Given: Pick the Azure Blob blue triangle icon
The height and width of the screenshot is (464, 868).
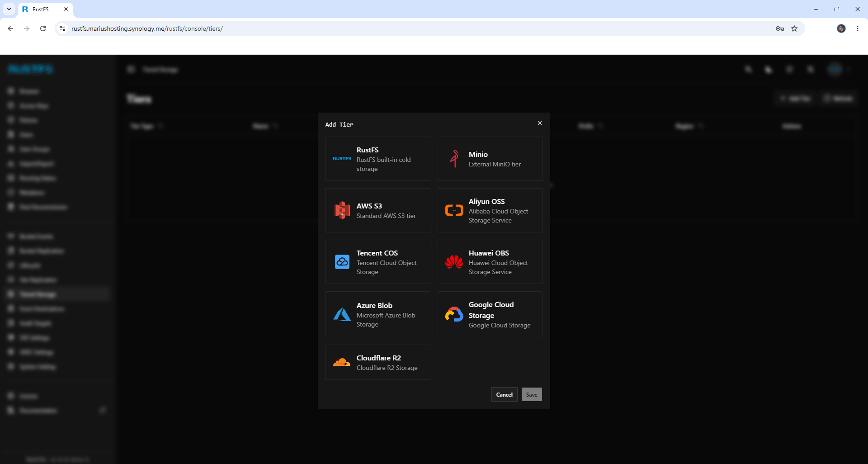Looking at the screenshot, I should click(x=342, y=314).
